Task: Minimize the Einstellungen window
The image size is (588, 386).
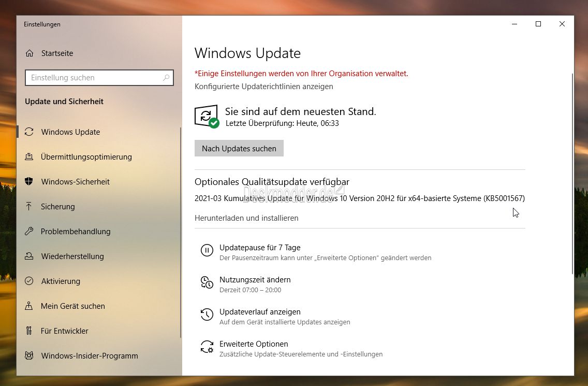Action: pyautogui.click(x=514, y=24)
